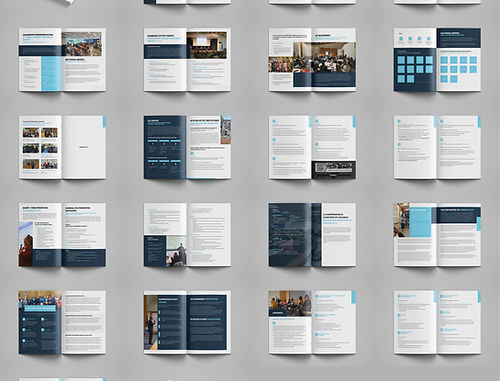Open the spread with the navy page holding blue-header tables

coord(187,147)
